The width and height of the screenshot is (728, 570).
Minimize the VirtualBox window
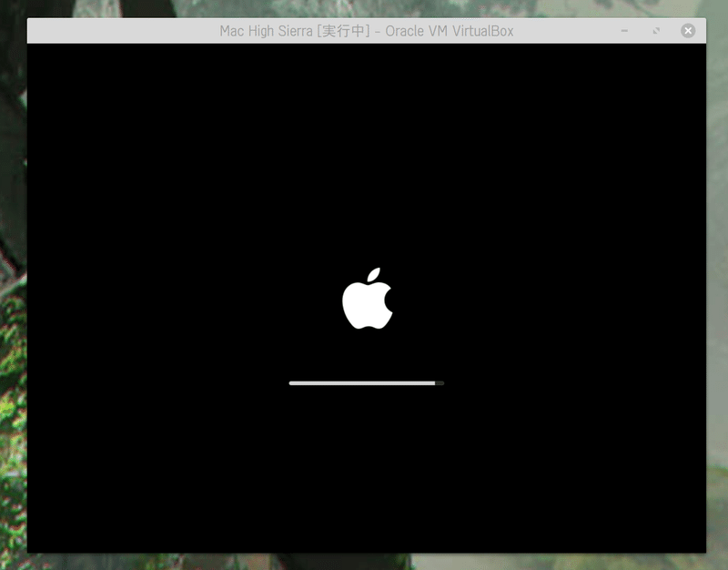tap(624, 31)
